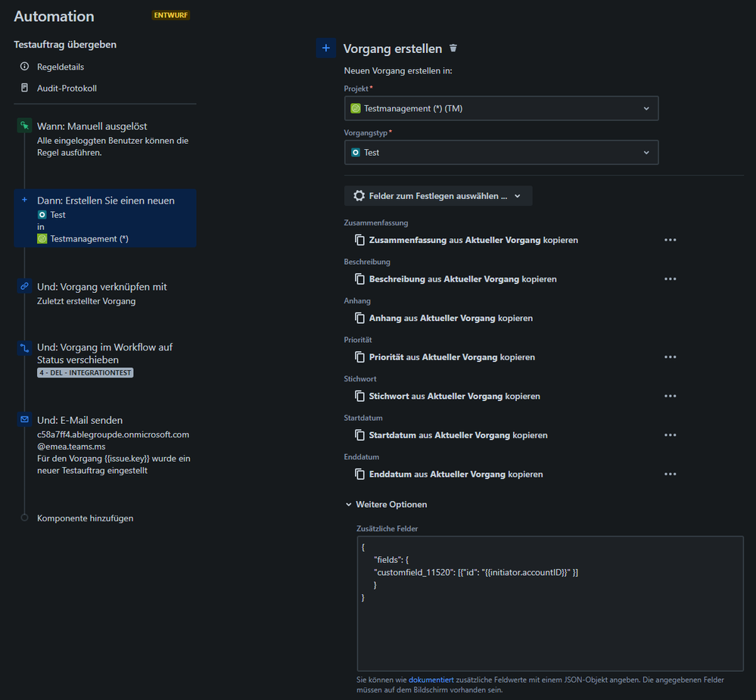Click Komponente hinzufügen
The image size is (756, 700).
pyautogui.click(x=86, y=518)
